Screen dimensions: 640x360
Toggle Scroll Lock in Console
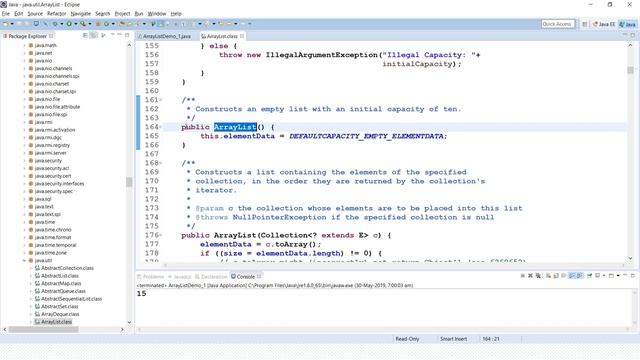point(556,276)
